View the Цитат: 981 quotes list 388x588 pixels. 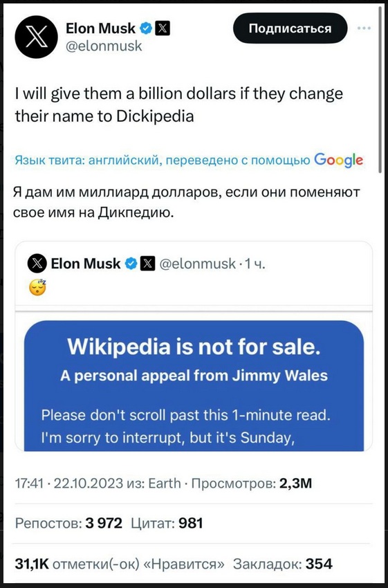pyautogui.click(x=167, y=523)
